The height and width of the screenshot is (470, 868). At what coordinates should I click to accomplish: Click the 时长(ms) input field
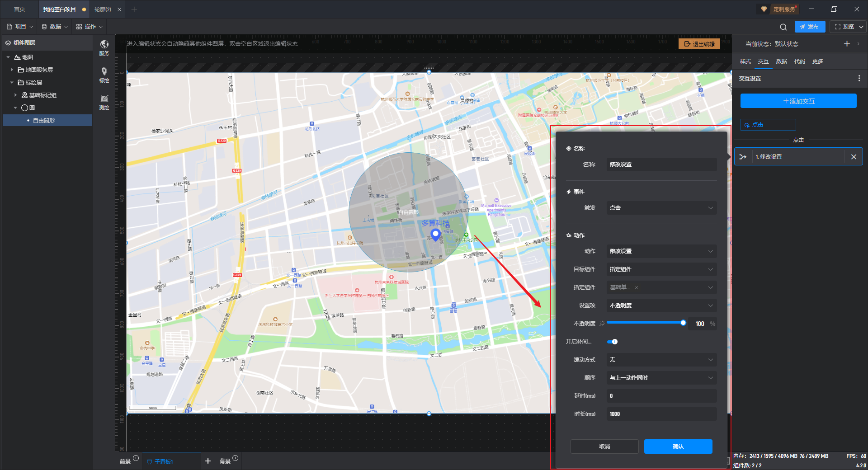click(x=661, y=414)
